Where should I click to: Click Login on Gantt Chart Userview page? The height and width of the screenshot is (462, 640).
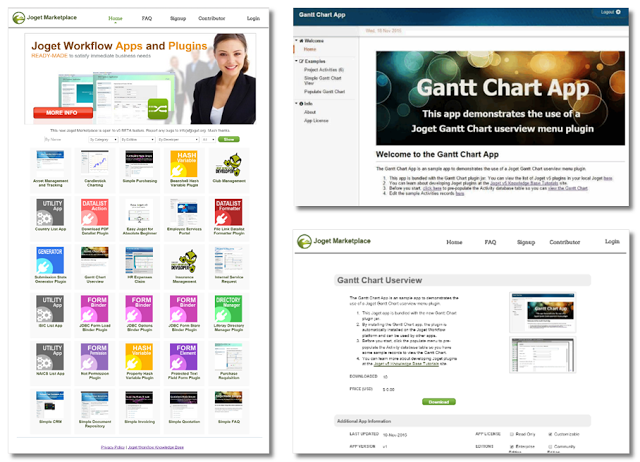coord(612,242)
